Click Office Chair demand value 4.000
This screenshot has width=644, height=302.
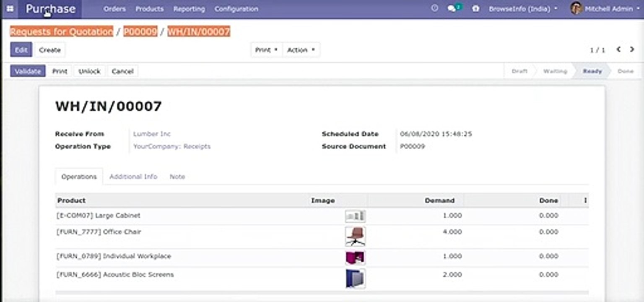tap(452, 232)
